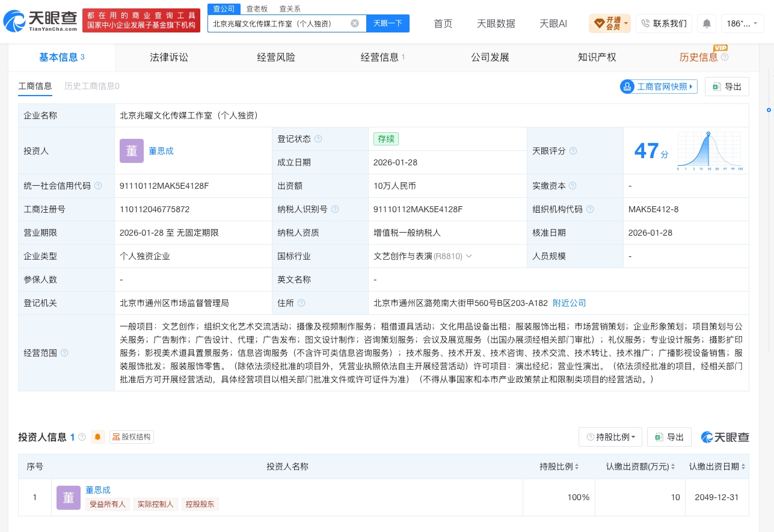Viewport: 774px width, 532px height.
Task: Click the help icon beside 经营范围
Action: click(x=64, y=353)
